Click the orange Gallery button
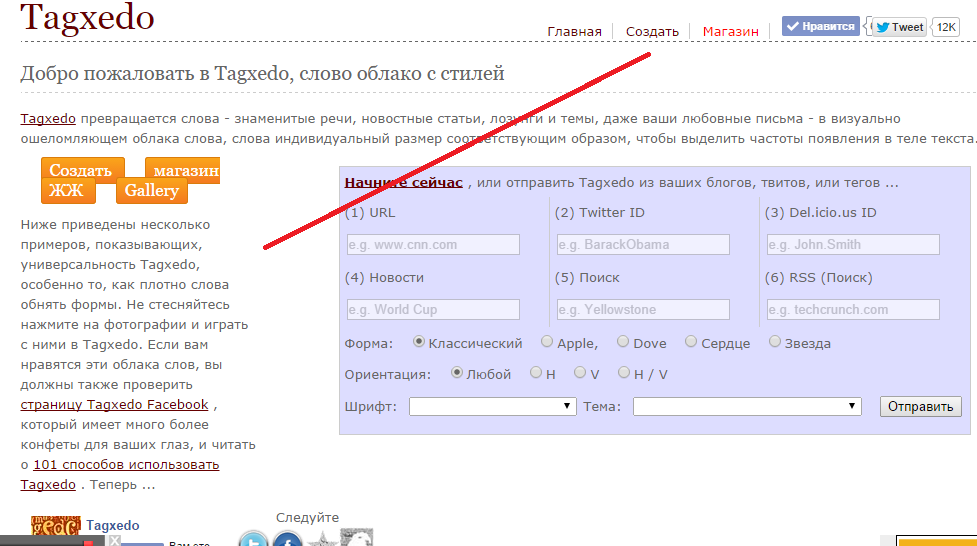This screenshot has width=977, height=546. pyautogui.click(x=151, y=191)
